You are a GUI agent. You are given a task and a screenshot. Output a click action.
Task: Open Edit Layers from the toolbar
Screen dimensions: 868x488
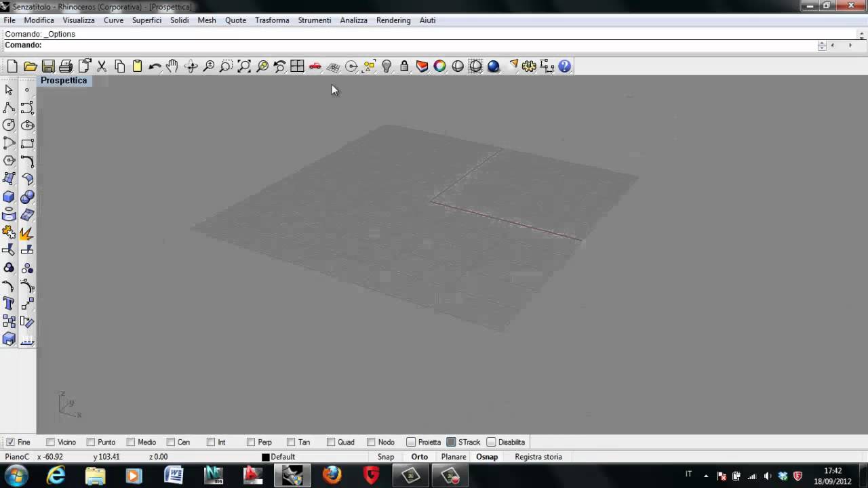[422, 66]
